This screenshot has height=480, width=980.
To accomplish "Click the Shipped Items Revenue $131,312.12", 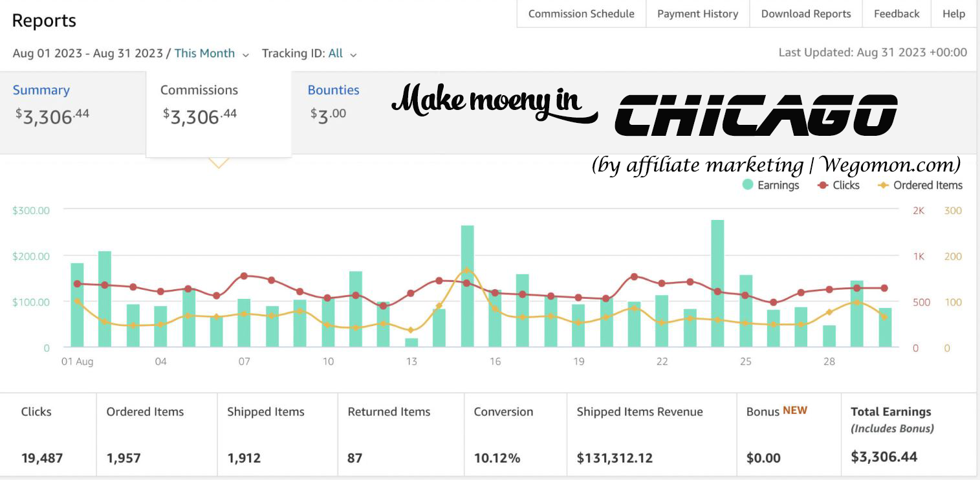I will point(615,458).
